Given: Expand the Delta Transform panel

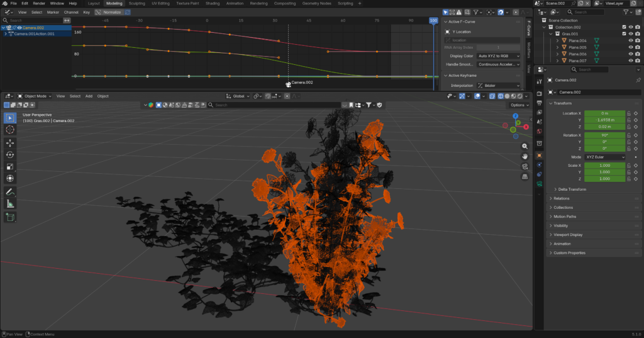Looking at the screenshot, I should tap(572, 189).
